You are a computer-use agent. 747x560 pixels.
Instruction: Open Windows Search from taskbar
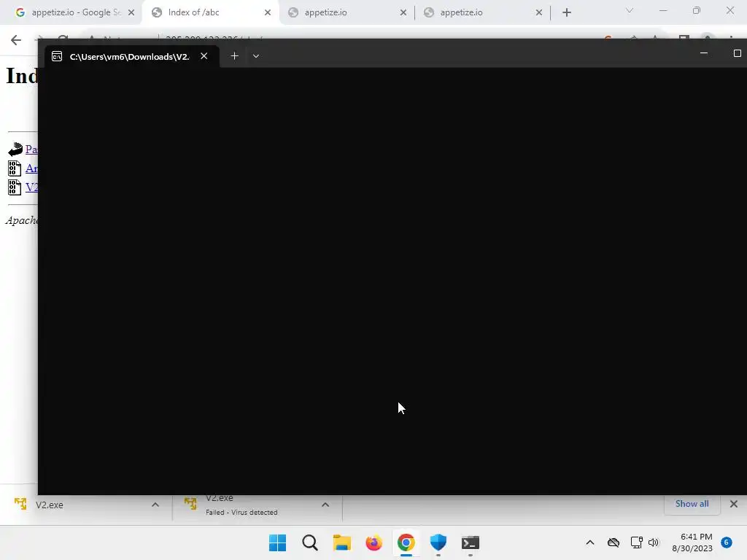[x=309, y=542]
